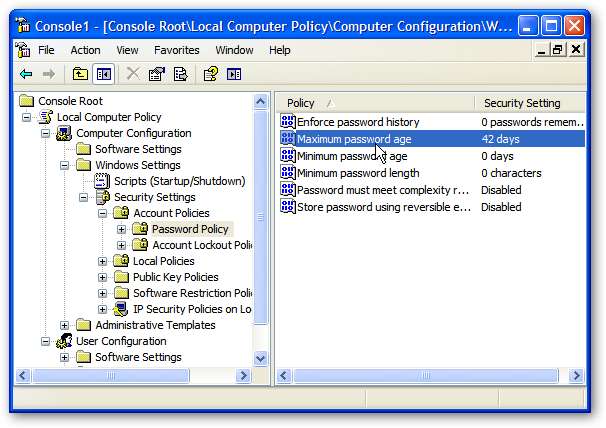Click the Enforce password history policy icon

click(289, 122)
